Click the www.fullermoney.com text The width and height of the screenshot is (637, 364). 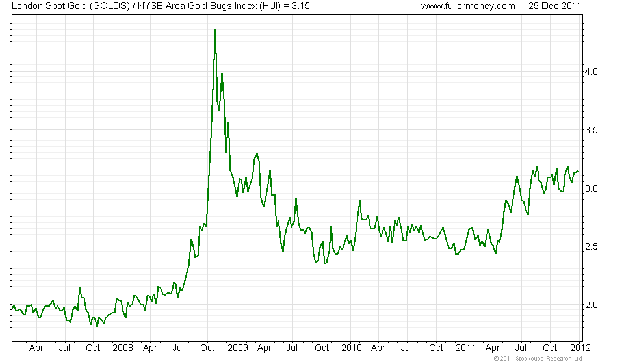[468, 6]
